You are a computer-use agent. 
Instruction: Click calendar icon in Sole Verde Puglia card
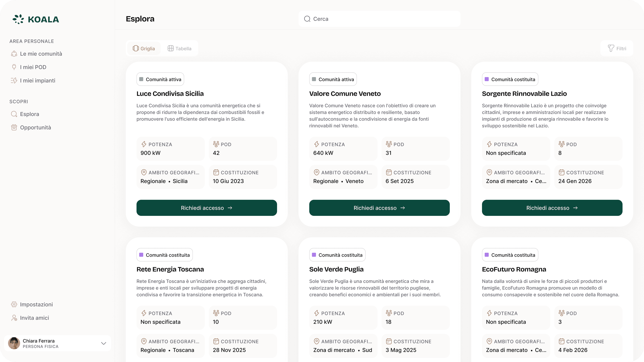[389, 341]
